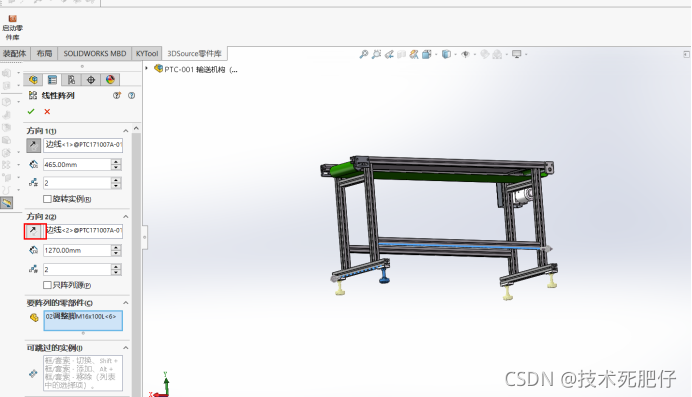
Task: Open the DisplayManager color ball tab
Action: coord(110,79)
